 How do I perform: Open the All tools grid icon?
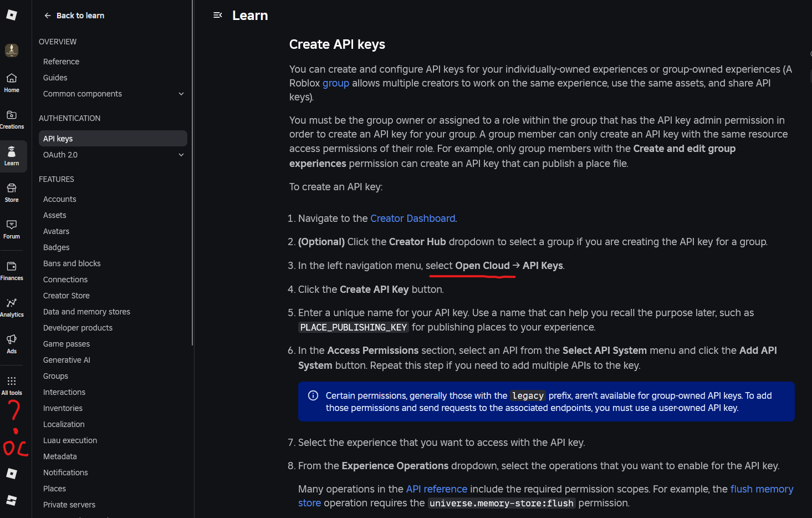[x=12, y=385]
